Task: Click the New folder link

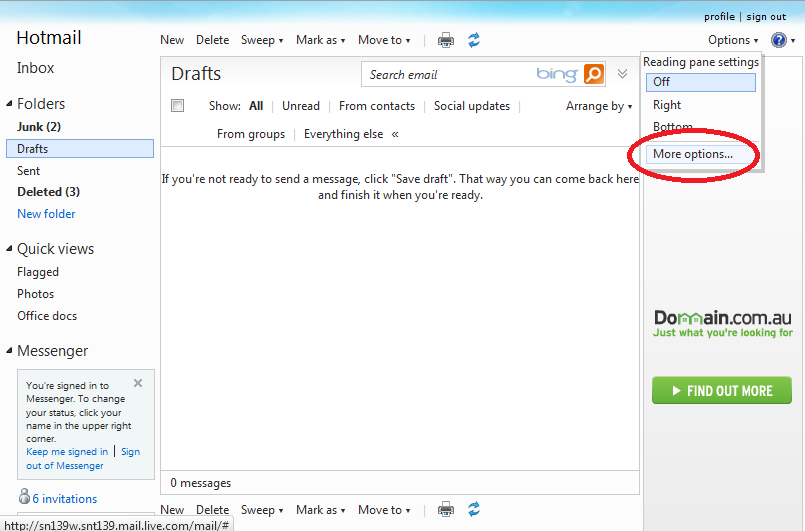Action: point(46,214)
